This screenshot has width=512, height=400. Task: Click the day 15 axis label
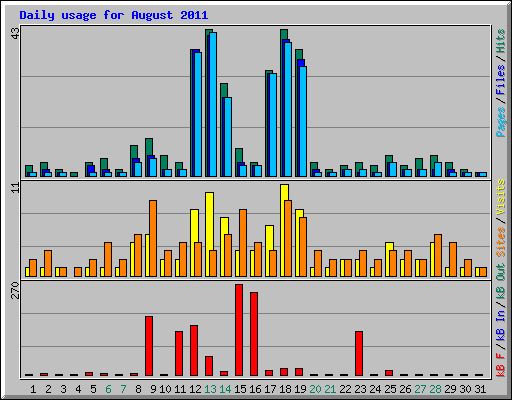pos(240,389)
